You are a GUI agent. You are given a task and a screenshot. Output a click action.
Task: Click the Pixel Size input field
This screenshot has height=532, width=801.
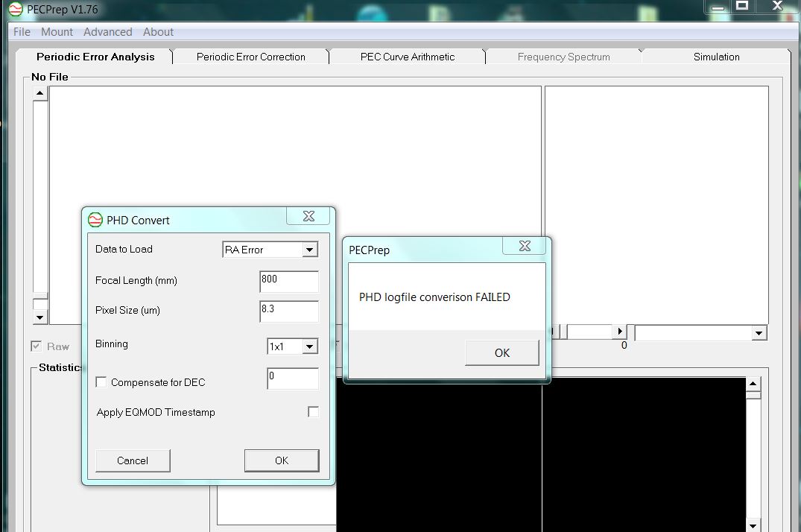tap(289, 311)
